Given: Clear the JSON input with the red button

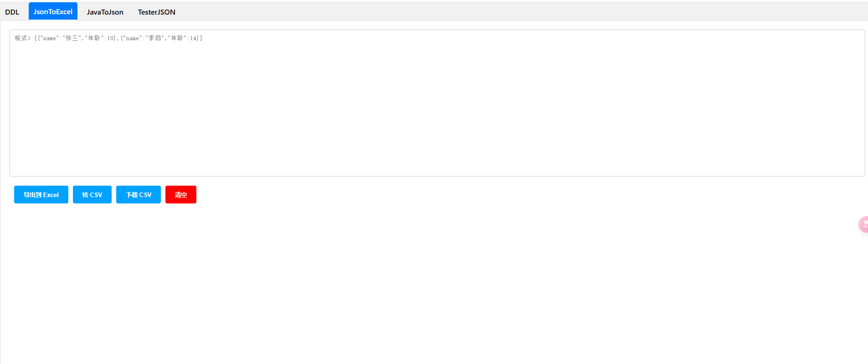Looking at the screenshot, I should pyautogui.click(x=181, y=195).
